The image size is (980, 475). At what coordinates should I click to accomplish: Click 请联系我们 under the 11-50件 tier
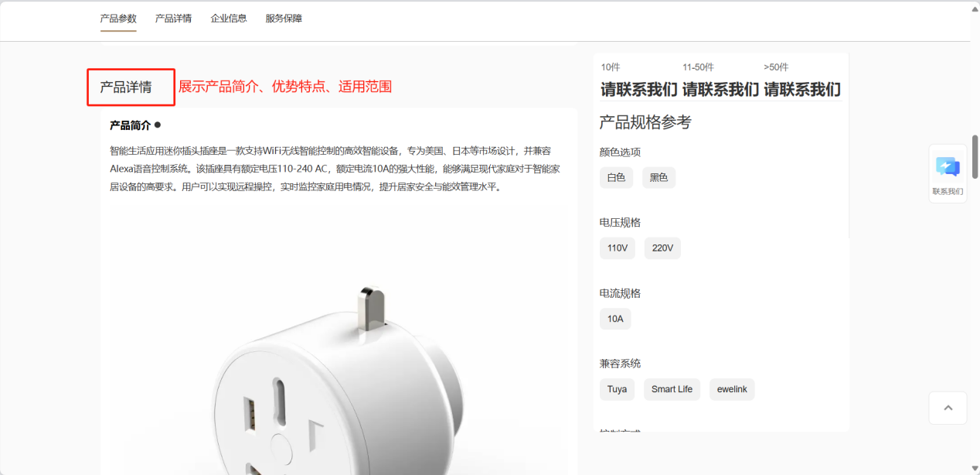point(722,90)
